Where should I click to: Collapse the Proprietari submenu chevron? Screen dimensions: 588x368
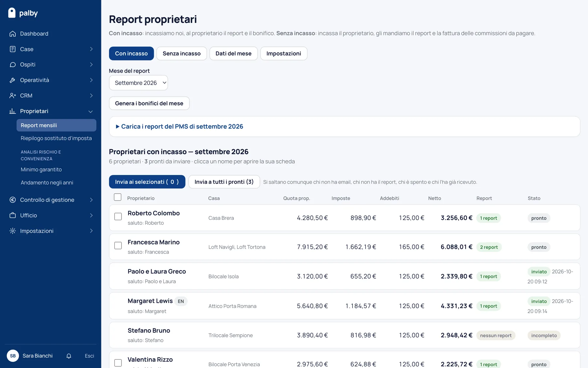[x=90, y=112]
